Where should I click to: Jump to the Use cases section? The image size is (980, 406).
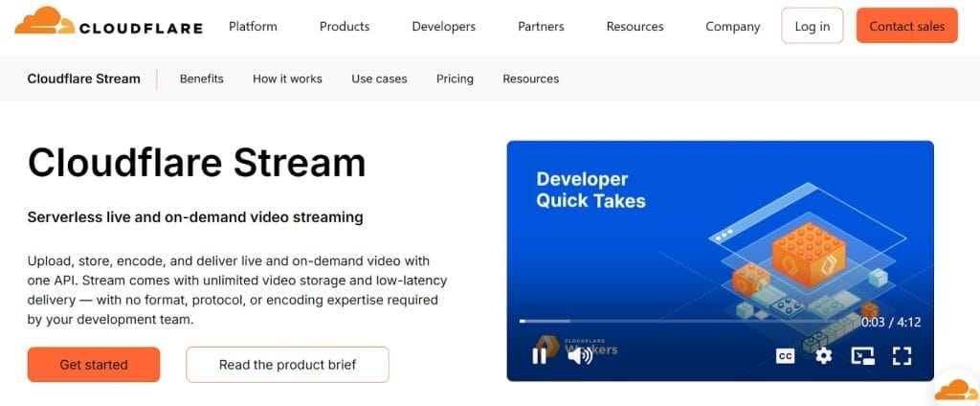pyautogui.click(x=379, y=79)
